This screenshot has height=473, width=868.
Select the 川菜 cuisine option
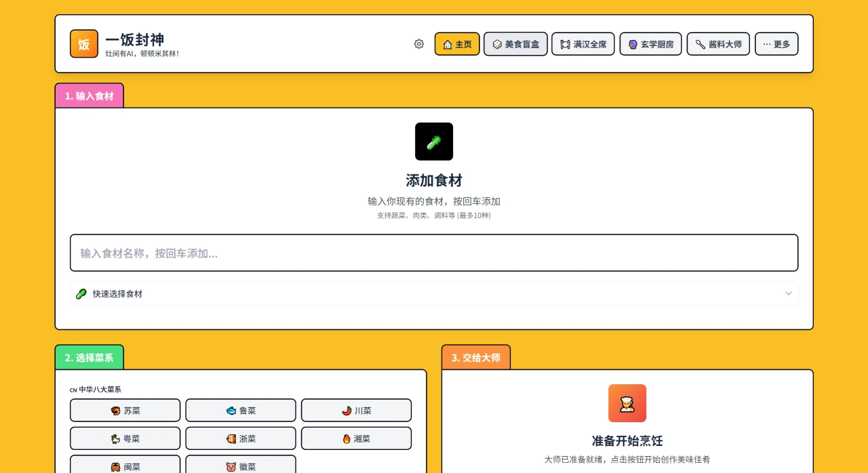pyautogui.click(x=356, y=411)
